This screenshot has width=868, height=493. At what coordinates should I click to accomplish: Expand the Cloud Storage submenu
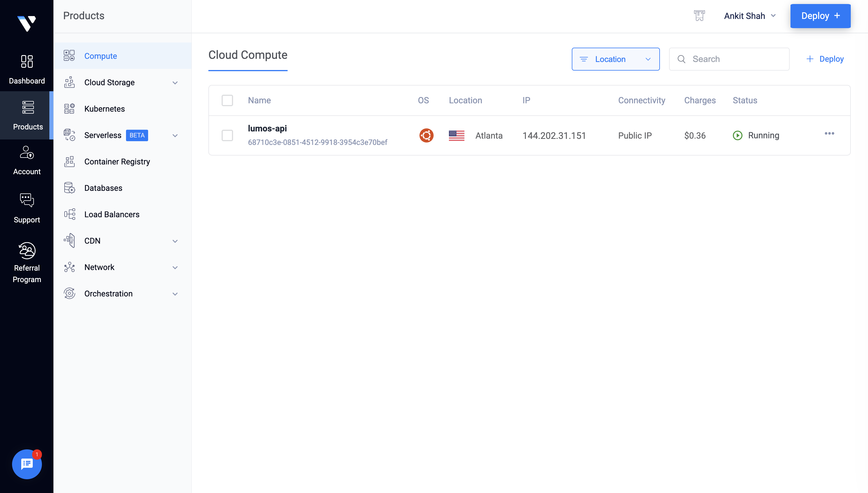click(x=175, y=83)
